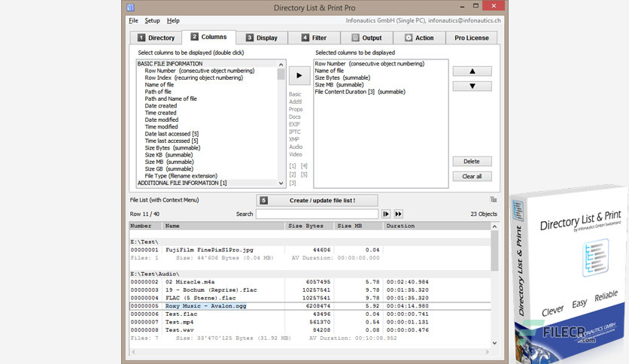The height and width of the screenshot is (364, 629).
Task: Select 'Path of file' in available columns
Action: coord(158,92)
